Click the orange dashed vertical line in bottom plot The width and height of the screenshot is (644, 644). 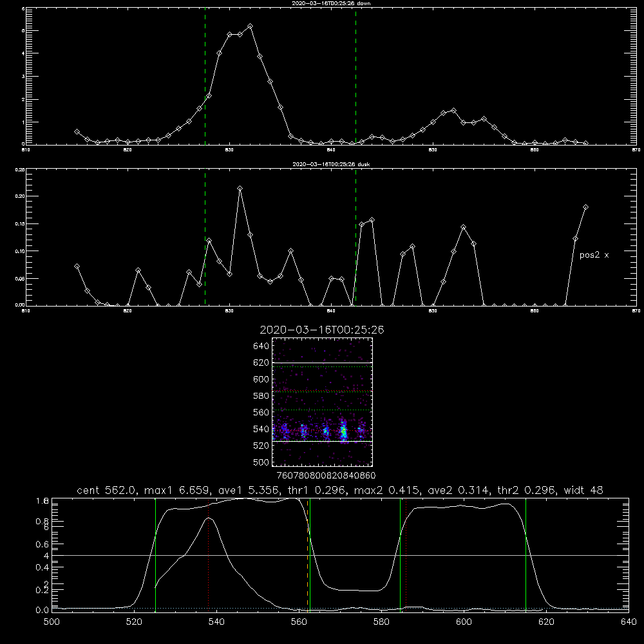307,555
